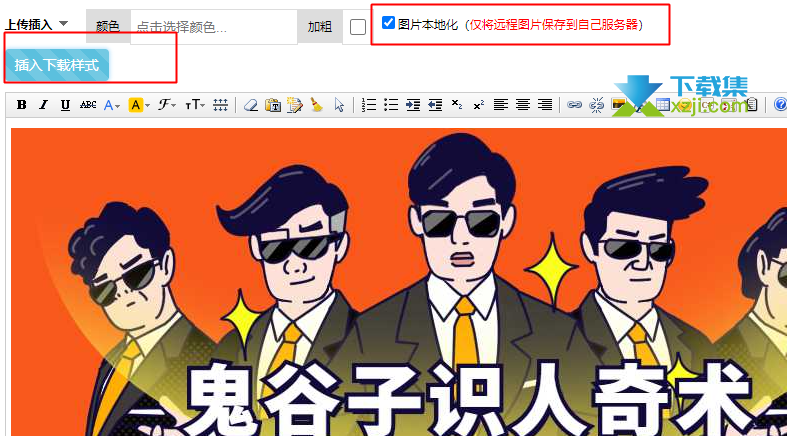Apply strikethrough ABC formatting

point(88,105)
